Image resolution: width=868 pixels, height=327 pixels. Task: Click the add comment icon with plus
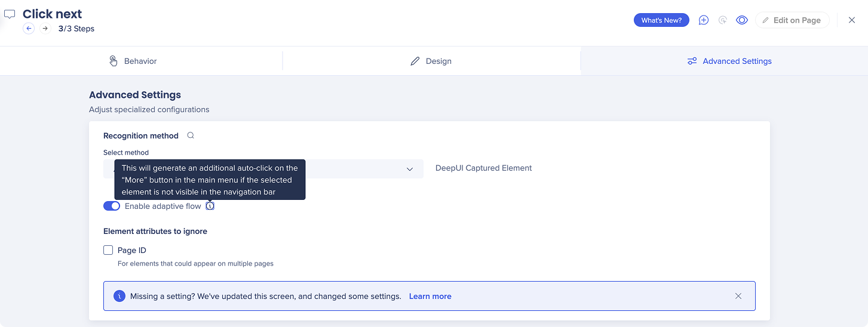point(704,20)
